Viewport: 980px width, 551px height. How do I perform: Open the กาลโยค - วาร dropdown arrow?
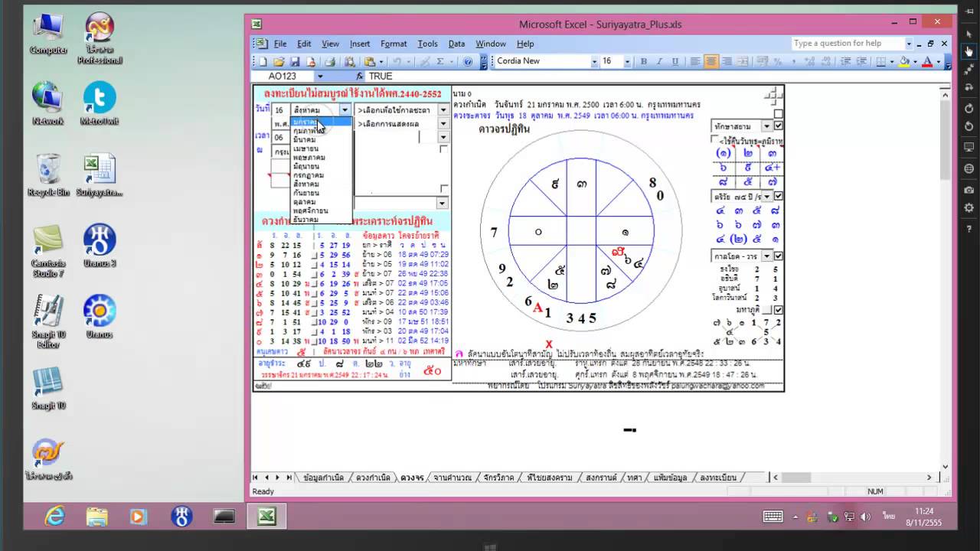(x=767, y=256)
